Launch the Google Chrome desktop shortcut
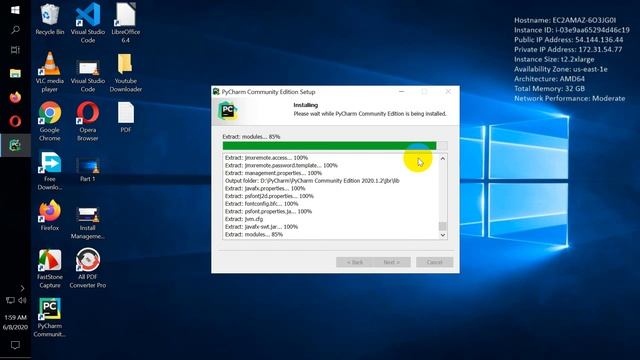The width and height of the screenshot is (640, 360). 49,121
